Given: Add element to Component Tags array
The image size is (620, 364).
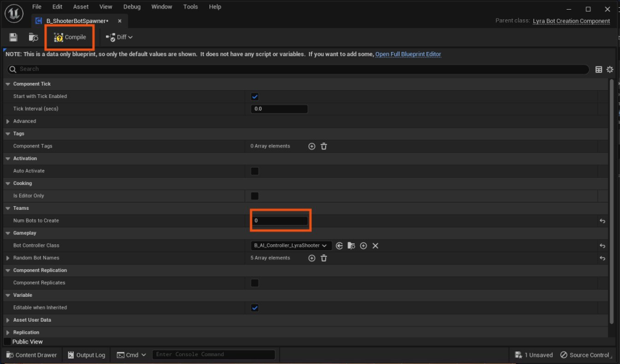Looking at the screenshot, I should tap(312, 146).
